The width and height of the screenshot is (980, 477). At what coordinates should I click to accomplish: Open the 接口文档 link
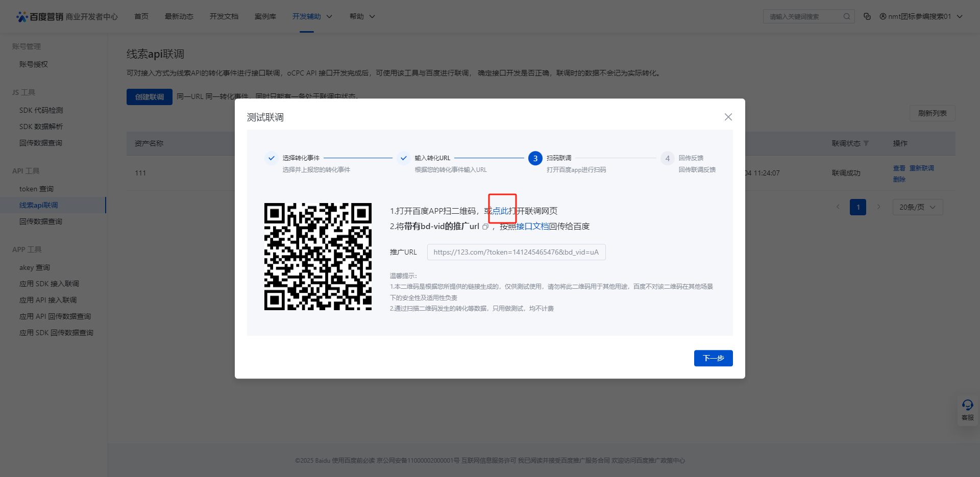tap(532, 227)
